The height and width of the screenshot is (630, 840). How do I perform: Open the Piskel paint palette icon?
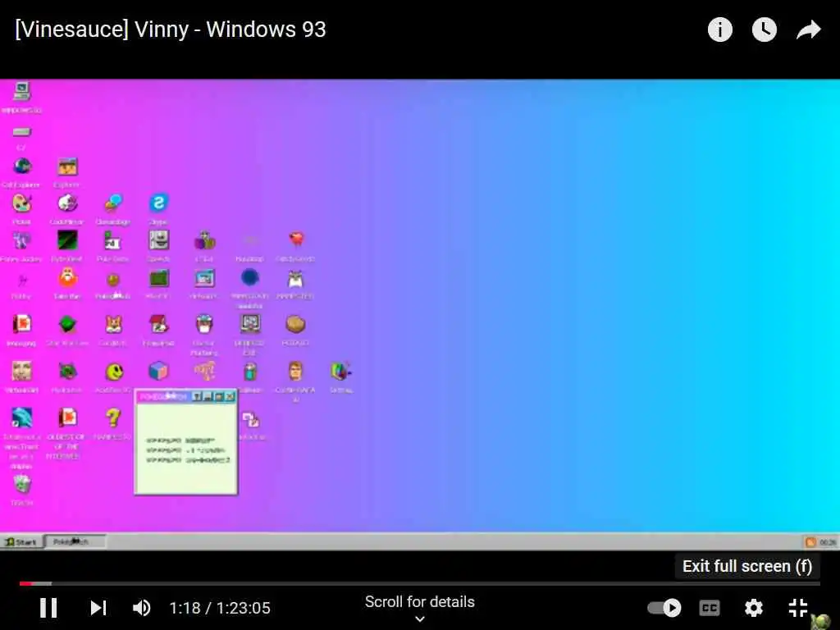point(22,203)
